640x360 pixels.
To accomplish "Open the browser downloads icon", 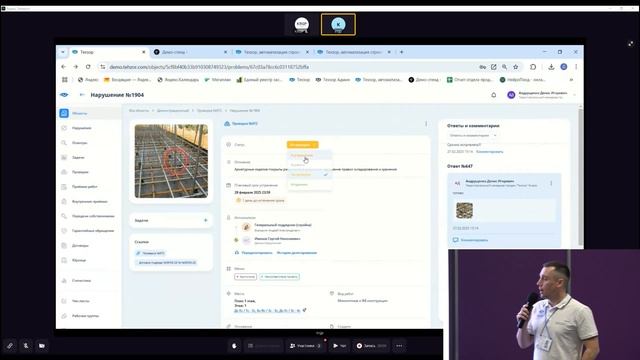I will point(551,67).
